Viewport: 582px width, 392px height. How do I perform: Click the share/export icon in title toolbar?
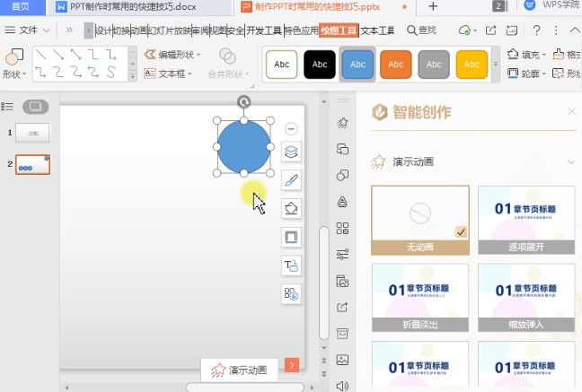(x=490, y=30)
